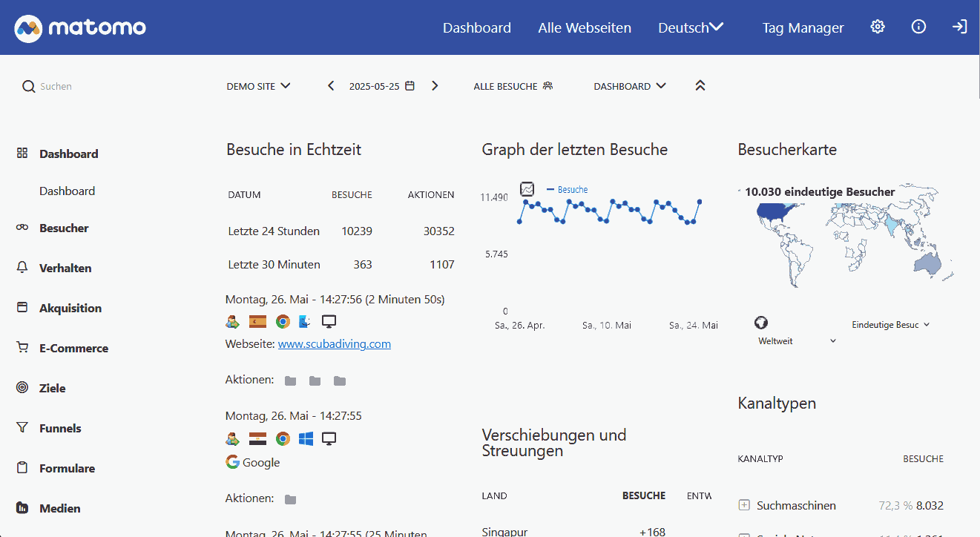Open the graph metrics picker icon
The image size is (980, 537).
point(527,189)
